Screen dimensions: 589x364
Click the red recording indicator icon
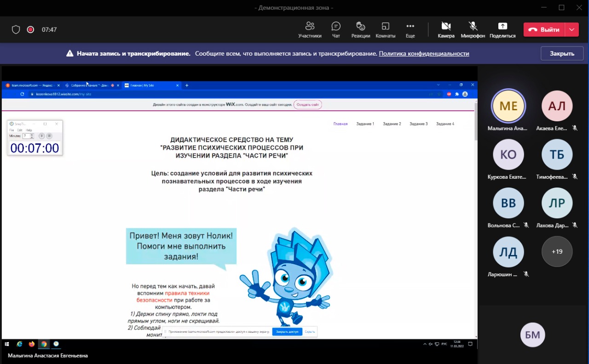pyautogui.click(x=30, y=29)
